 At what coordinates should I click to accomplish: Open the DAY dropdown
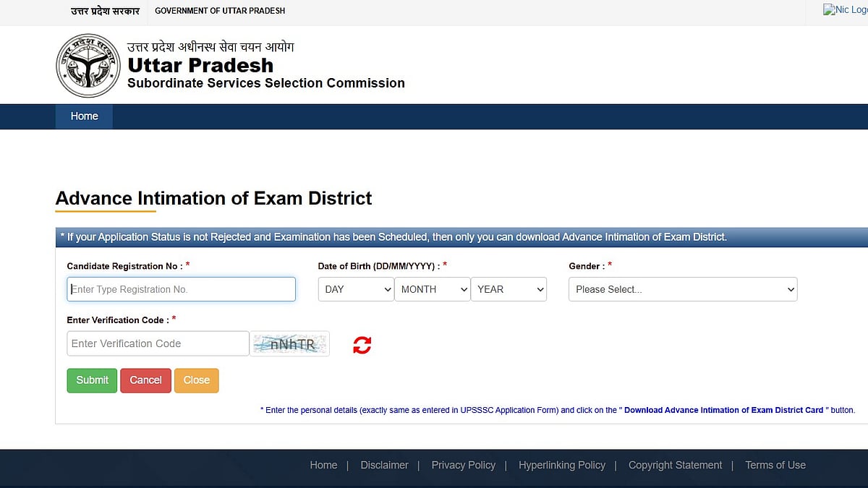(x=356, y=289)
